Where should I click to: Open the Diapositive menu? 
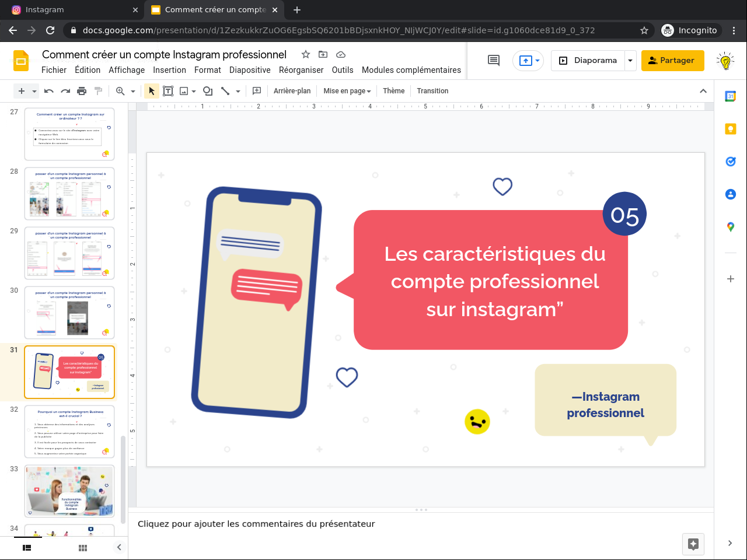(x=250, y=70)
